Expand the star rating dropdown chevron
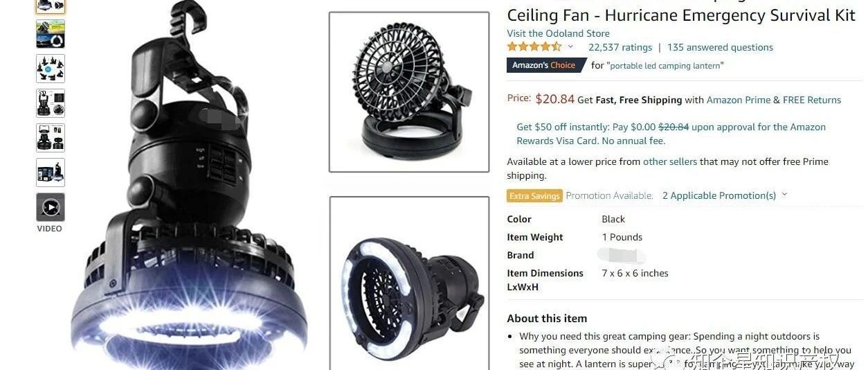 tap(570, 47)
